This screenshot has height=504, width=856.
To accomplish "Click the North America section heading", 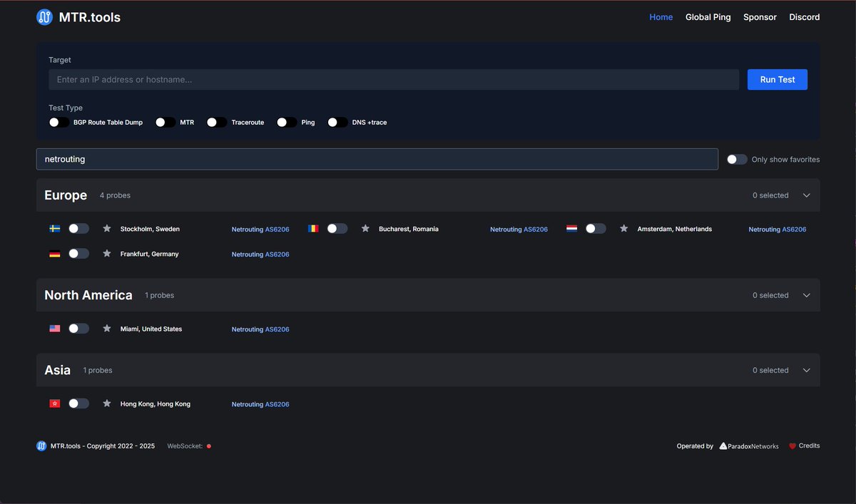I will click(x=88, y=295).
